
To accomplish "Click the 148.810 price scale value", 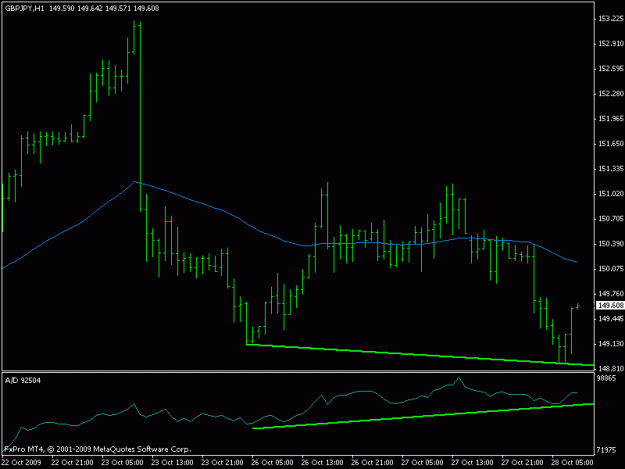I will coord(610,369).
